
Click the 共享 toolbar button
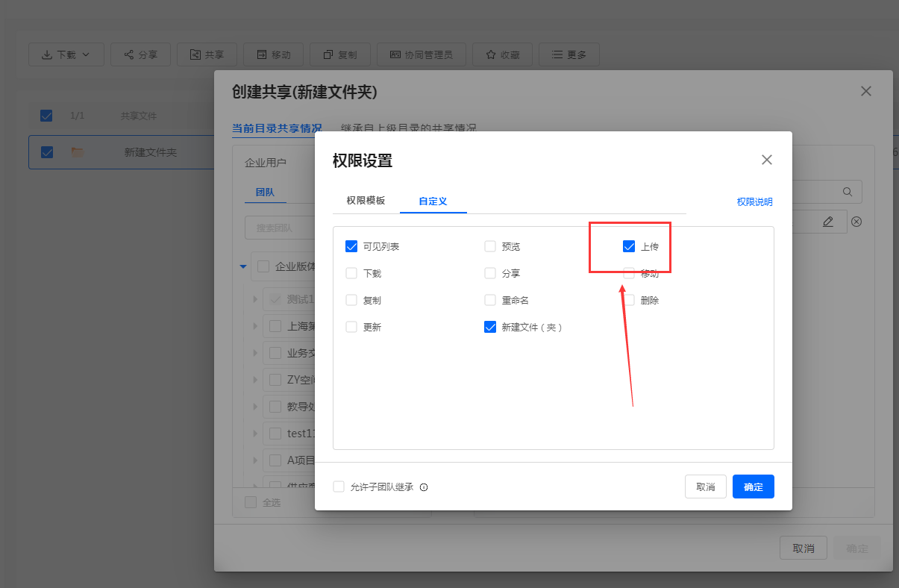pyautogui.click(x=207, y=54)
